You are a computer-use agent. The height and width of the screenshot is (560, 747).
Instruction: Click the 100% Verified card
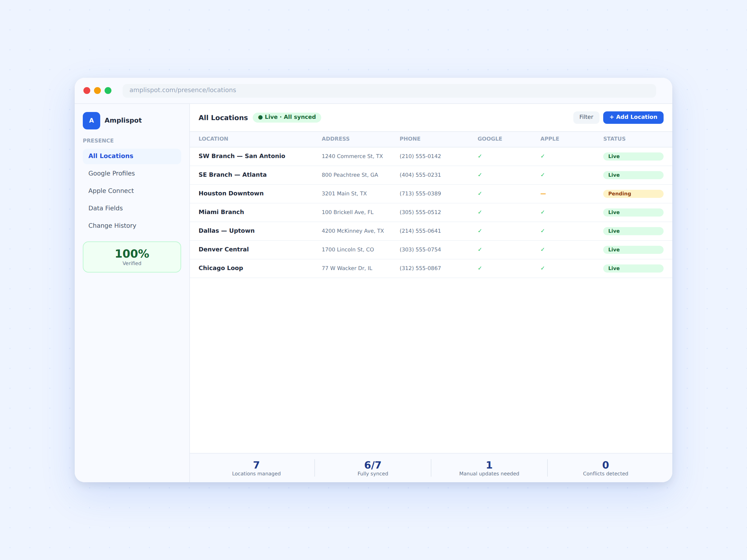coord(132,257)
